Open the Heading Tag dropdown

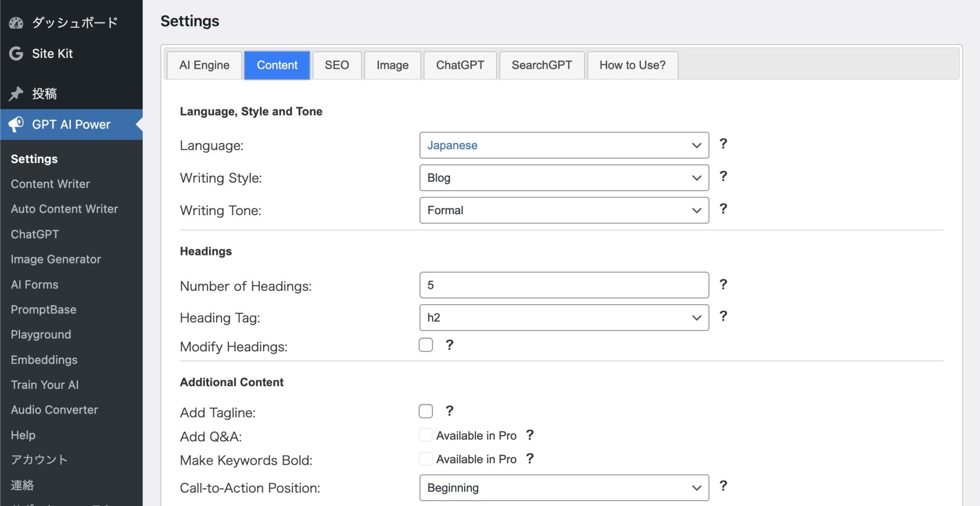(x=564, y=318)
